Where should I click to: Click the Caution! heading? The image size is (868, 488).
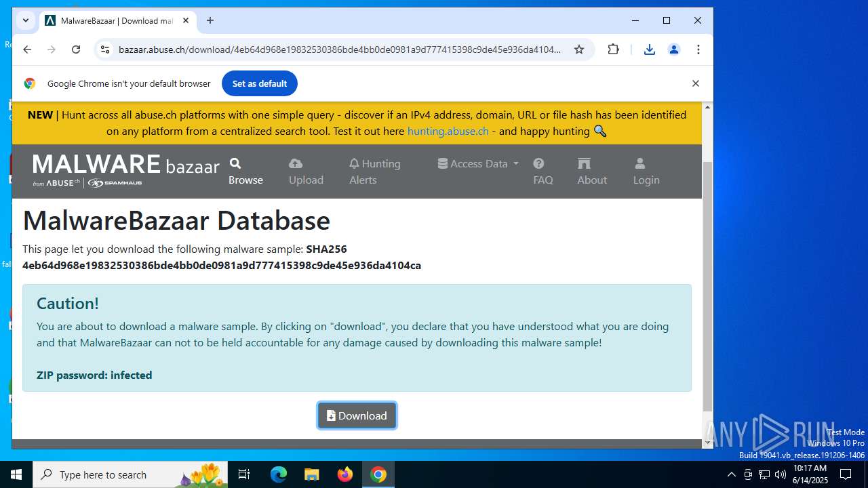coord(68,303)
